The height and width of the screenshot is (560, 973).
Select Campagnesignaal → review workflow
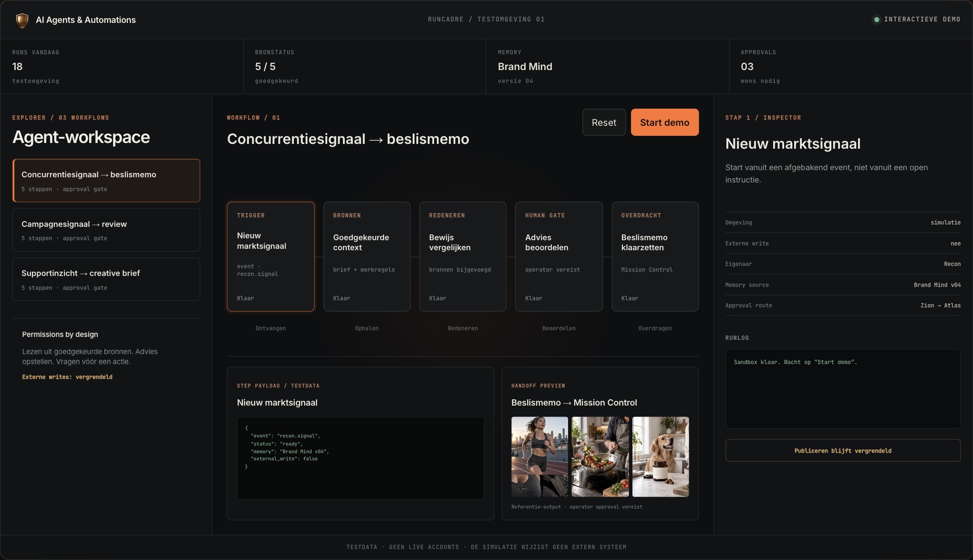click(x=106, y=230)
